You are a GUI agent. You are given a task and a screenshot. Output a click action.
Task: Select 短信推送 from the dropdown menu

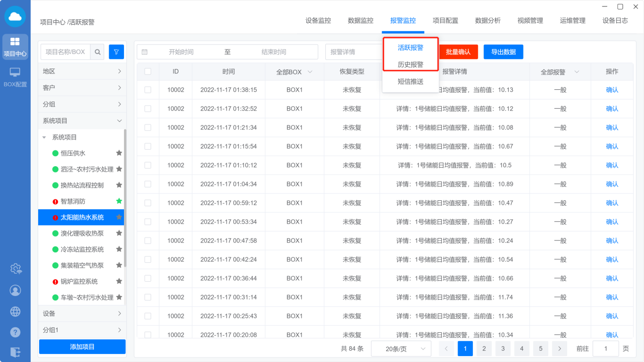click(410, 81)
